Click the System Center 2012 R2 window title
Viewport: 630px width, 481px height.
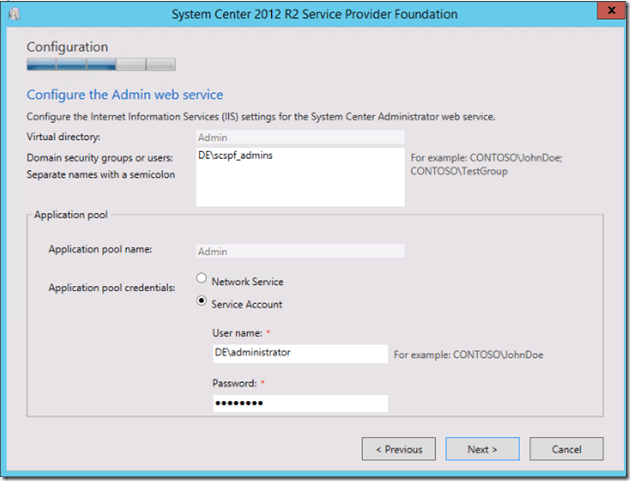pos(315,14)
